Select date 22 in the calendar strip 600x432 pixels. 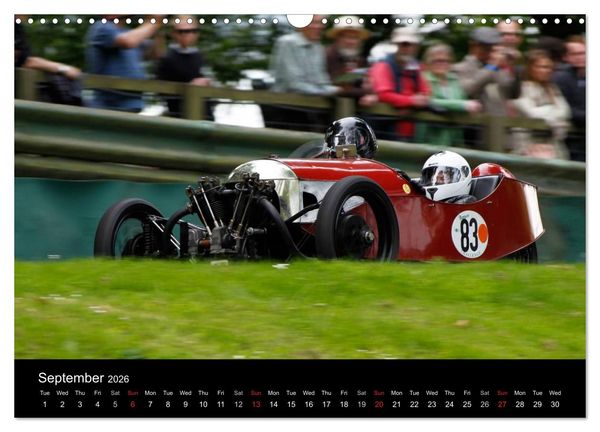pos(414,404)
